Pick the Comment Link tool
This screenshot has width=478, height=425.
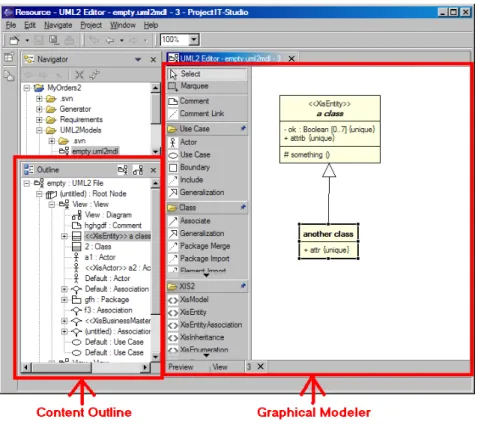(x=207, y=114)
